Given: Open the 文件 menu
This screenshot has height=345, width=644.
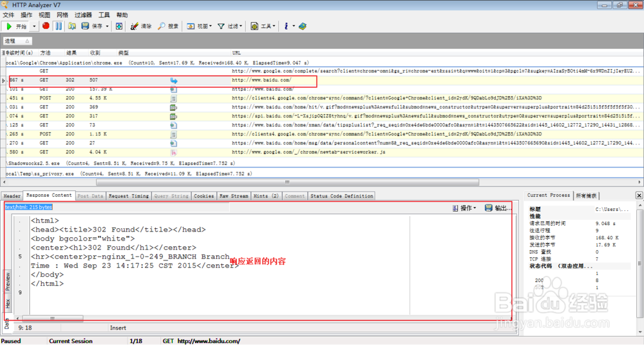Looking at the screenshot, I should [8, 15].
